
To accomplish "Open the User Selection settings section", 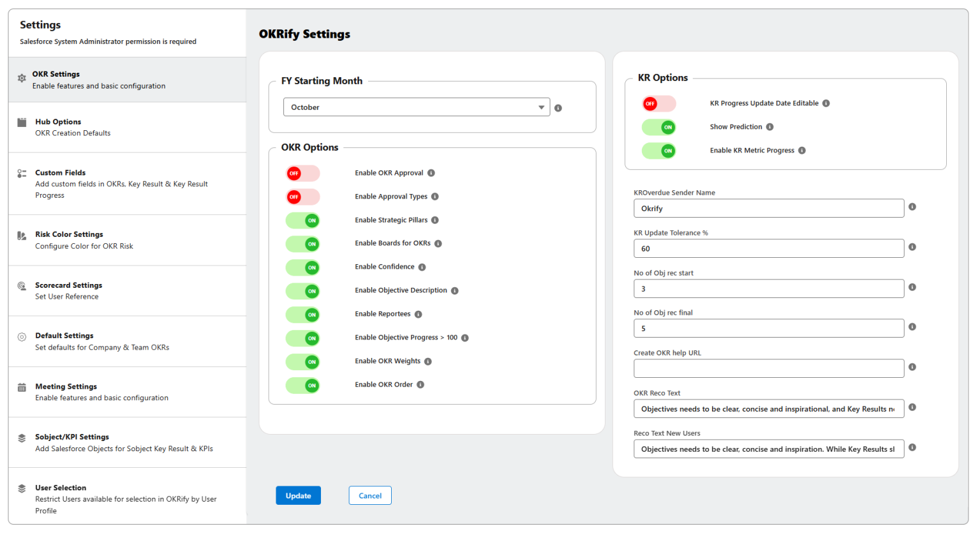I will point(61,488).
